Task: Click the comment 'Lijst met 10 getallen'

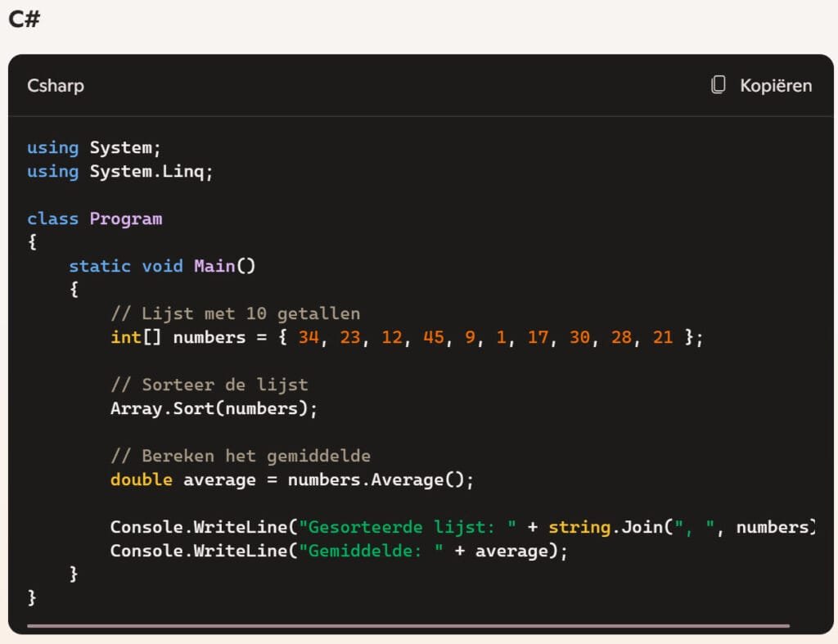Action: coord(236,313)
